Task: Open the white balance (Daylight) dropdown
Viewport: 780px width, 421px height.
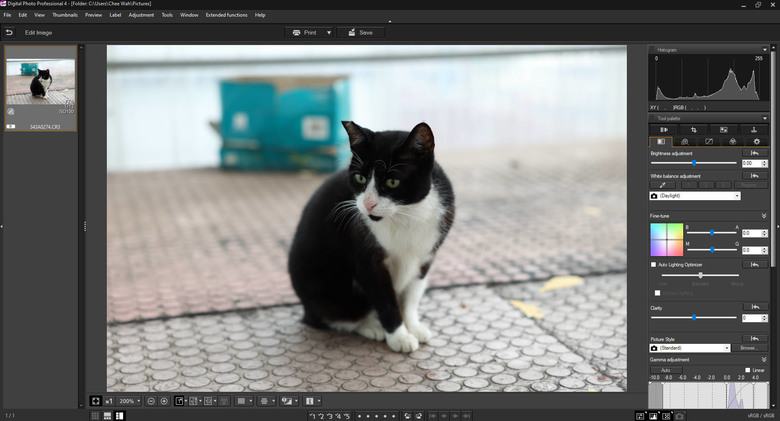Action: click(737, 196)
